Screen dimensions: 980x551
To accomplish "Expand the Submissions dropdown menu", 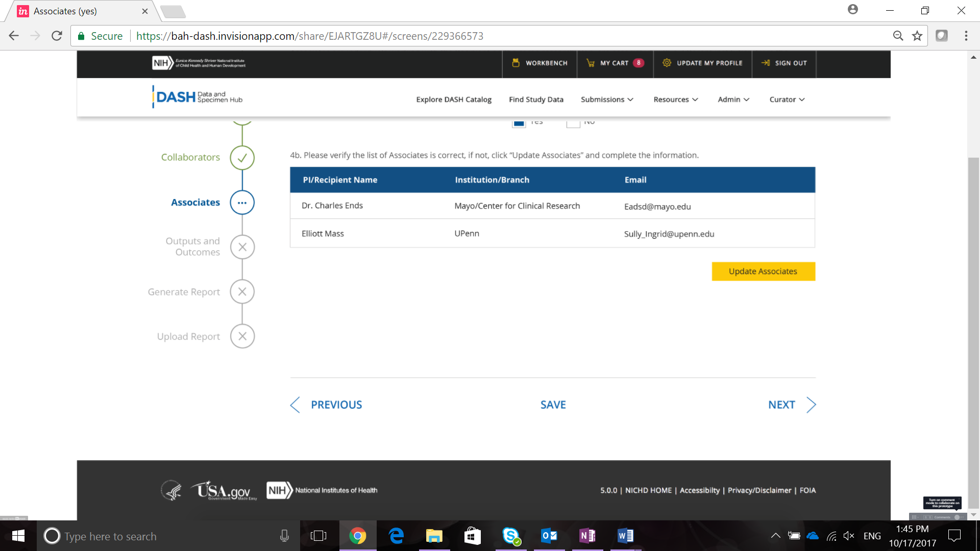I will [x=607, y=99].
